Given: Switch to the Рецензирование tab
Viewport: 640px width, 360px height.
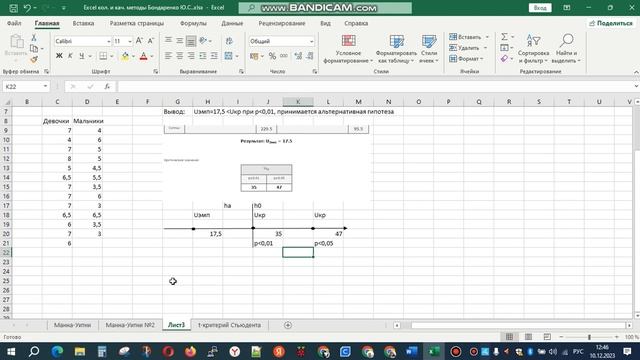Looking at the screenshot, I should point(282,23).
